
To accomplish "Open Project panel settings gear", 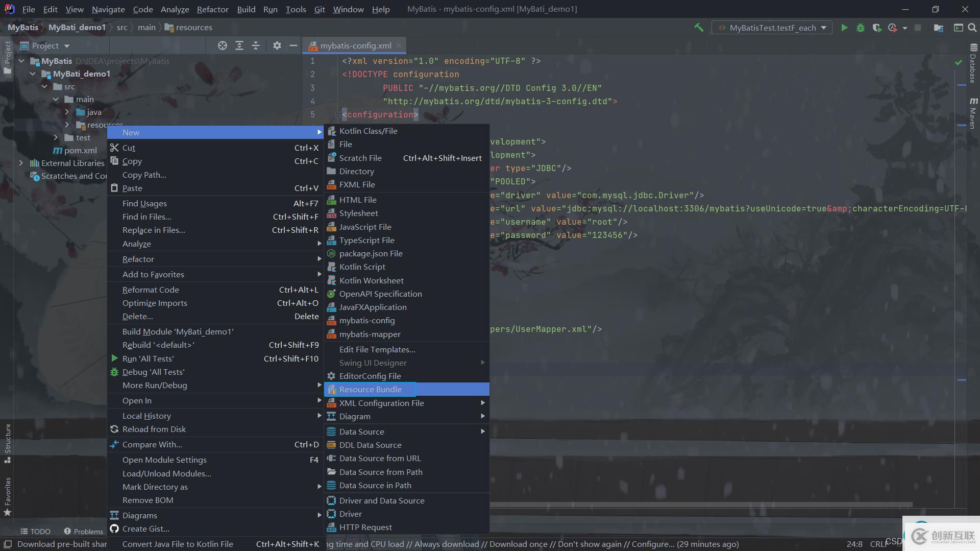I will click(277, 45).
